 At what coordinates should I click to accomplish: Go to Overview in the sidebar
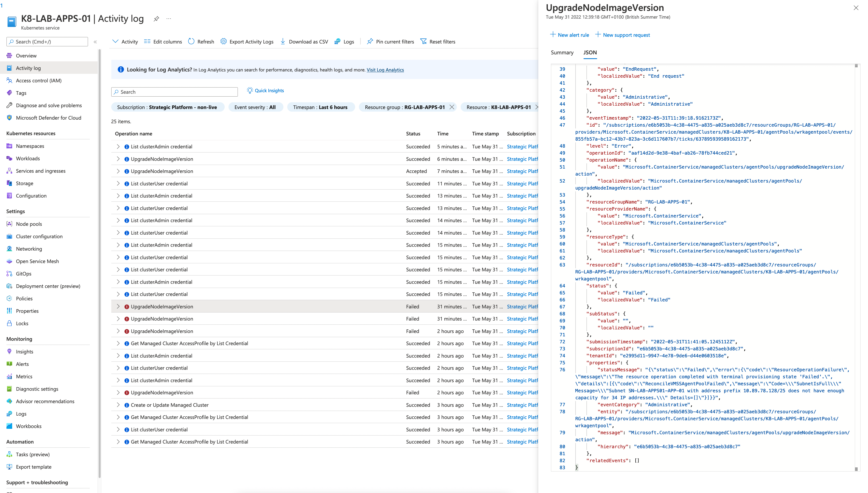point(26,55)
